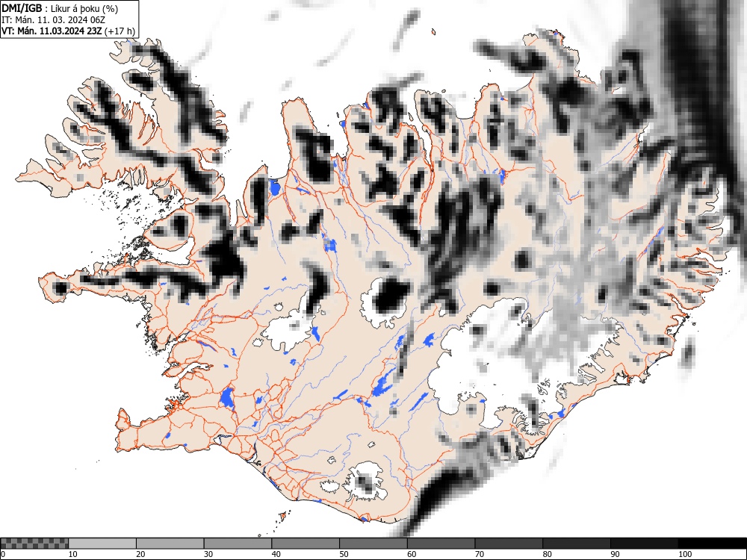Click the 40-50 percent legend swatch
This screenshot has width=747, height=560.
tap(306, 544)
